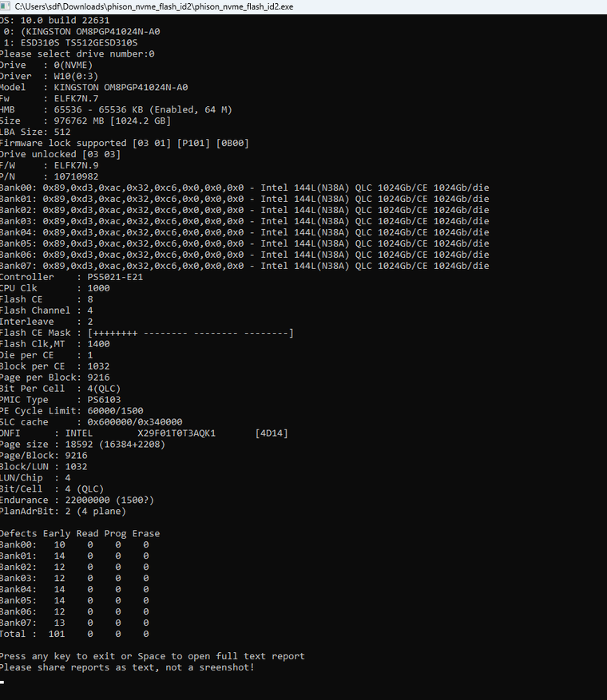Click the 'LBA Size: 512' line

click(x=35, y=132)
